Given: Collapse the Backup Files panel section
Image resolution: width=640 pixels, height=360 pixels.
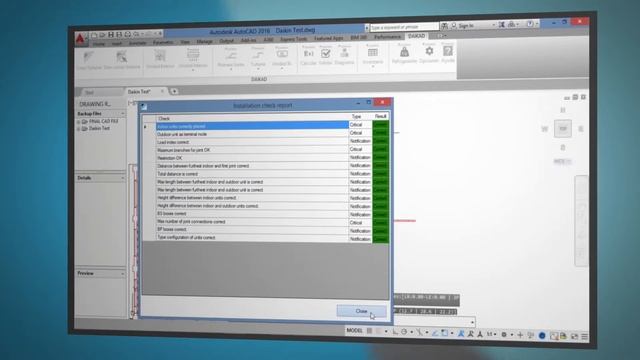Looking at the screenshot, I should [x=122, y=113].
